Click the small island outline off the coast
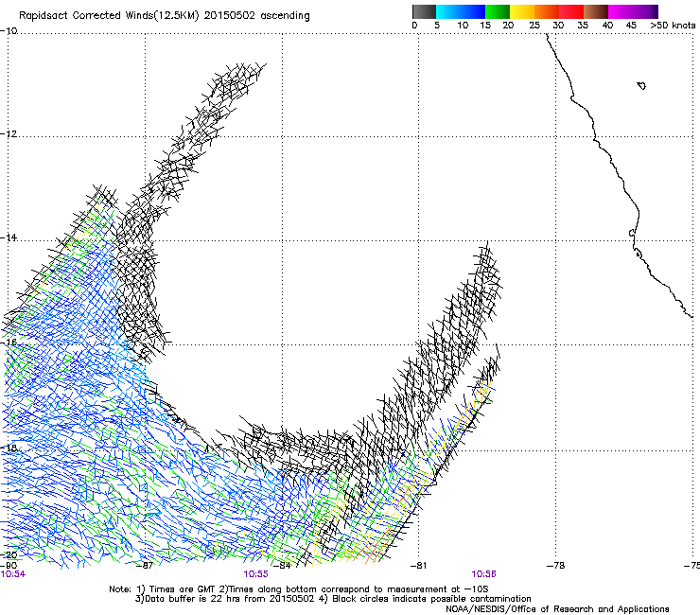Viewport: 700px width, 615px height. [641, 85]
